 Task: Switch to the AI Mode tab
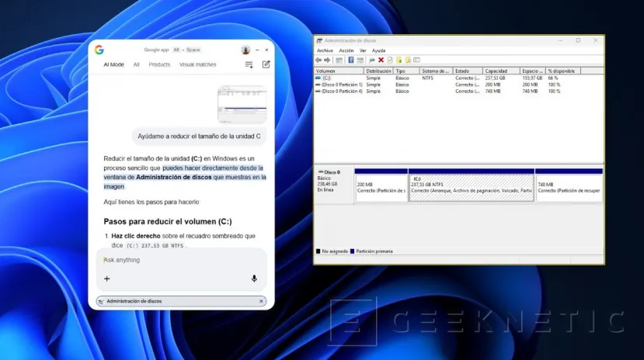tap(113, 64)
